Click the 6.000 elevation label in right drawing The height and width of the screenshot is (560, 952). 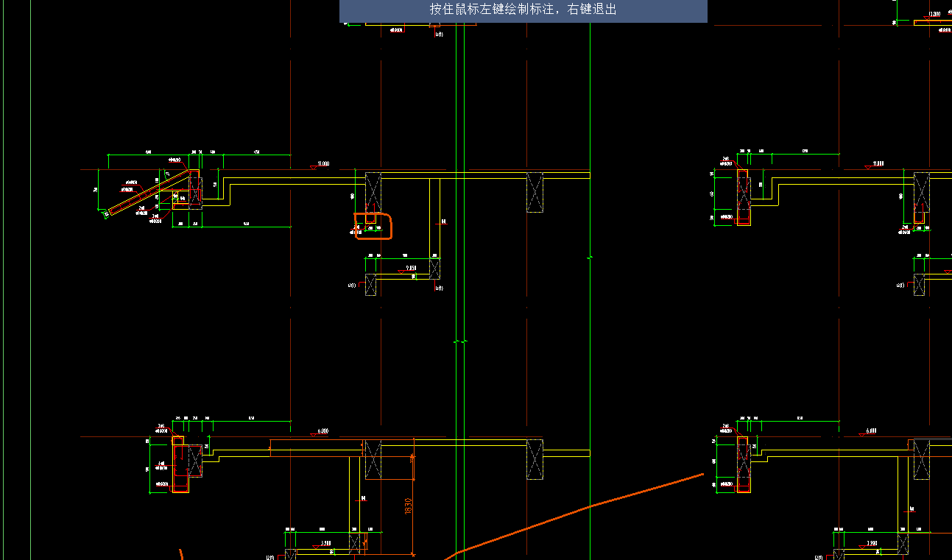click(x=872, y=431)
